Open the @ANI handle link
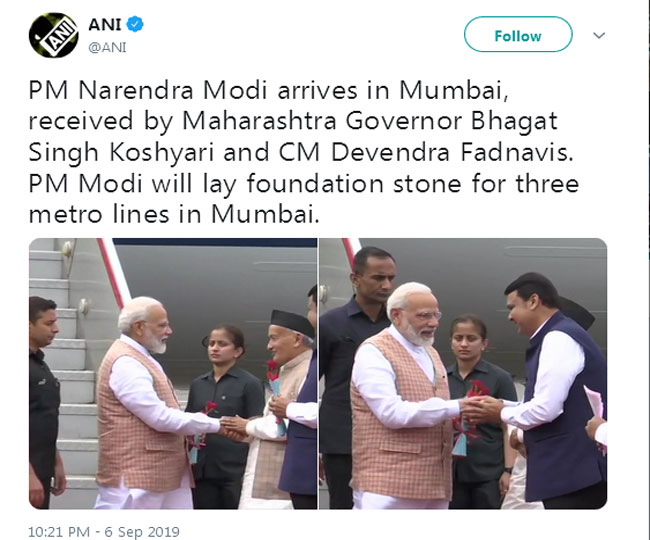The width and height of the screenshot is (650, 540). (107, 47)
